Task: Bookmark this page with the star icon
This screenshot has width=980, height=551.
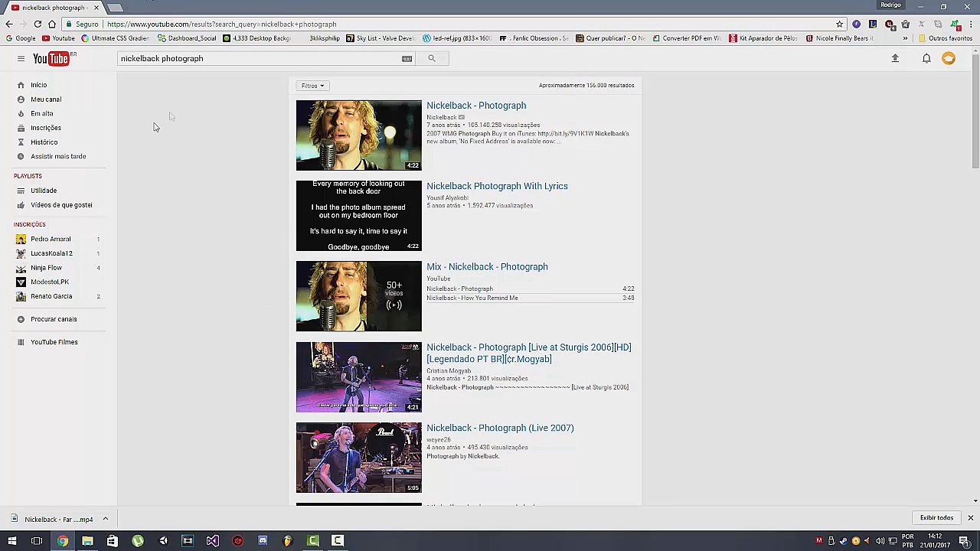Action: tap(839, 24)
